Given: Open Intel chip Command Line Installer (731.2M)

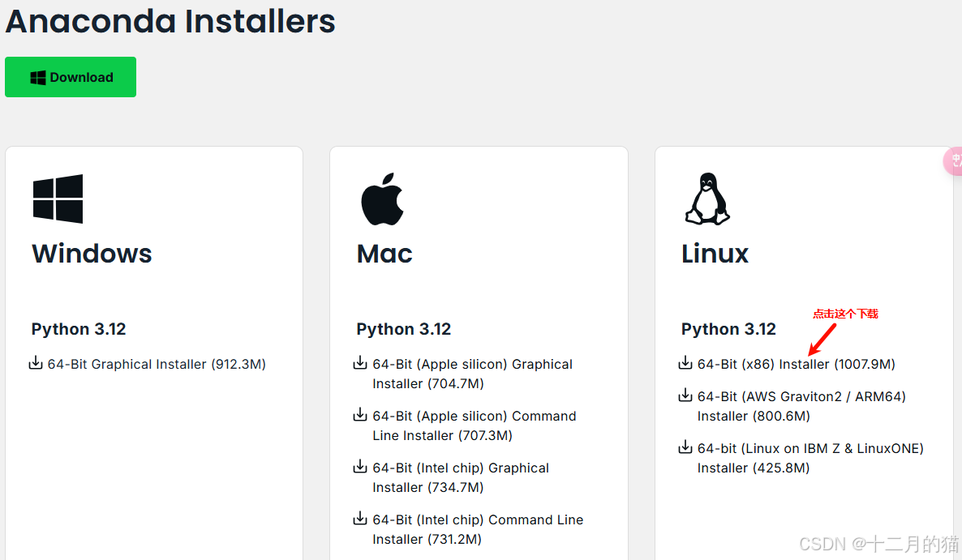Looking at the screenshot, I should coord(478,530).
